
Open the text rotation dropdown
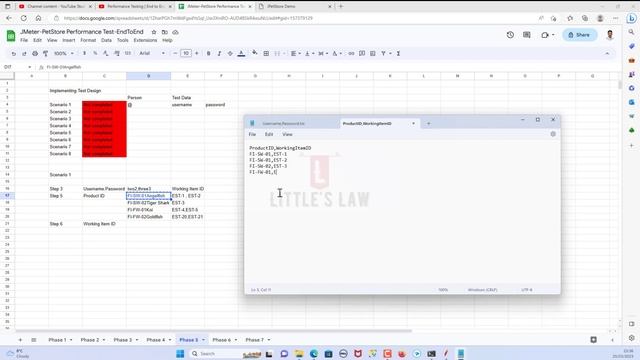click(337, 53)
